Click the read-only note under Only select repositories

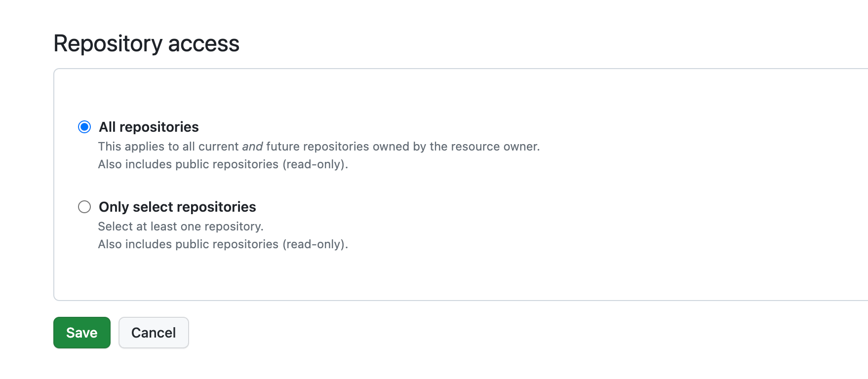pos(223,244)
